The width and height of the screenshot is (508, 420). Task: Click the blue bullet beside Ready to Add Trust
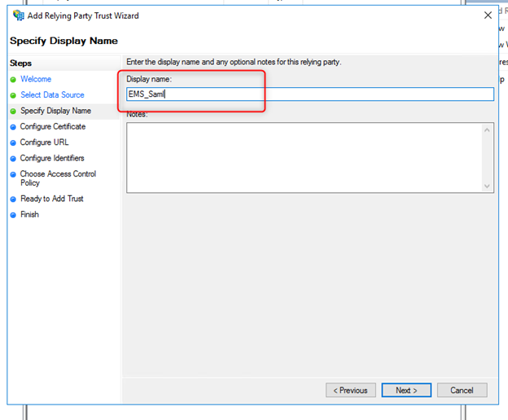(13, 199)
